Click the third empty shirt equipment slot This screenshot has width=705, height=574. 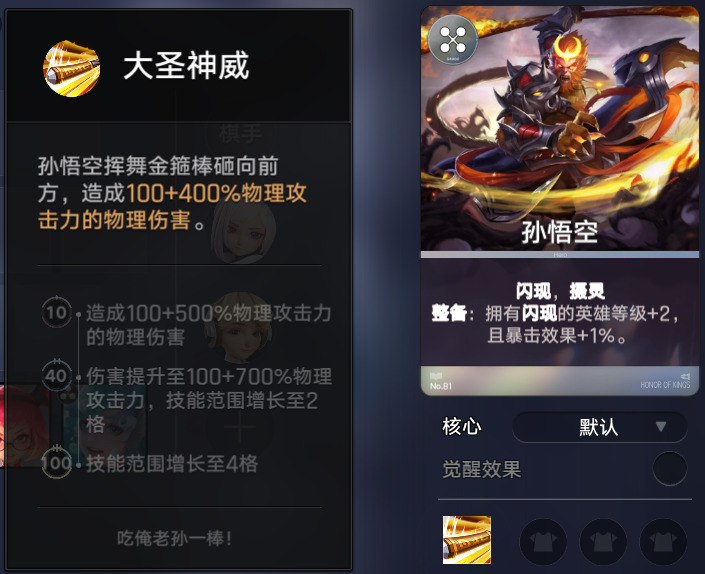[x=663, y=541]
